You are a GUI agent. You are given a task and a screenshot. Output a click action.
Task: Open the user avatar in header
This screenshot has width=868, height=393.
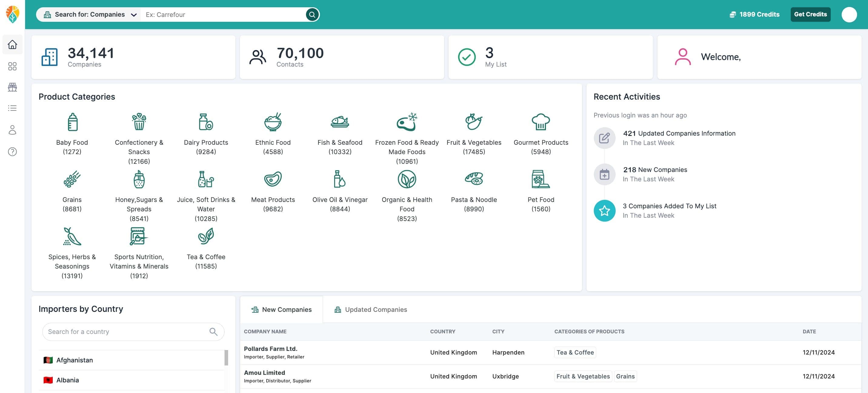pyautogui.click(x=849, y=15)
